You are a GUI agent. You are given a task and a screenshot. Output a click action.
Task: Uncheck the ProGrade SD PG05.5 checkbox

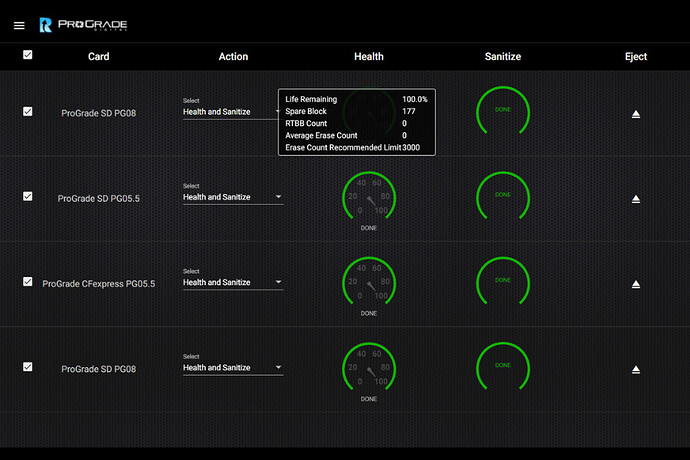coord(27,196)
